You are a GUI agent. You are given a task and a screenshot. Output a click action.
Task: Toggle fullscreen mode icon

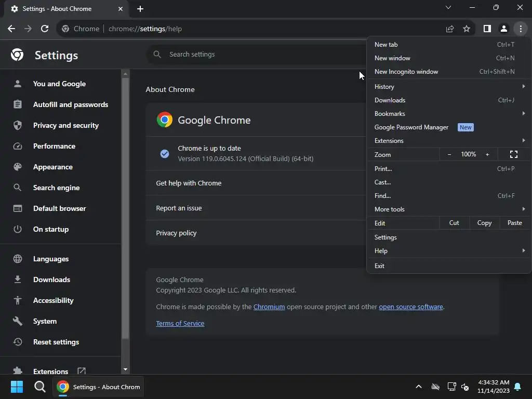pos(514,154)
